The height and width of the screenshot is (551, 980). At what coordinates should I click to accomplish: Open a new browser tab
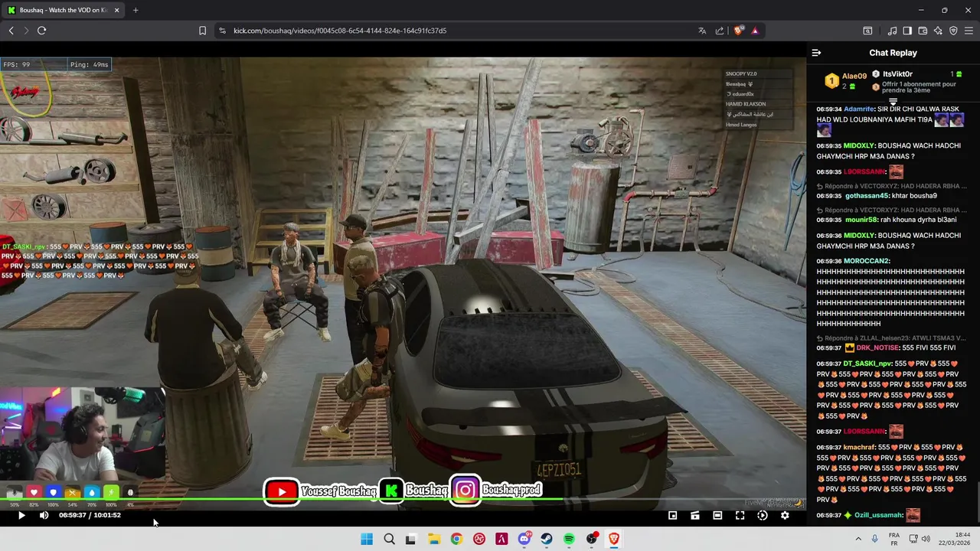pyautogui.click(x=136, y=10)
